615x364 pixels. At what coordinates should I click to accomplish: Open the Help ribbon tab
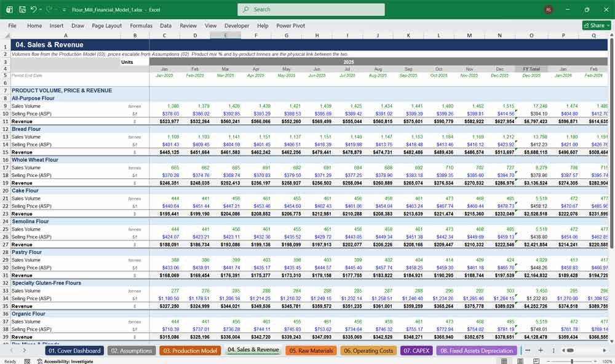[263, 25]
